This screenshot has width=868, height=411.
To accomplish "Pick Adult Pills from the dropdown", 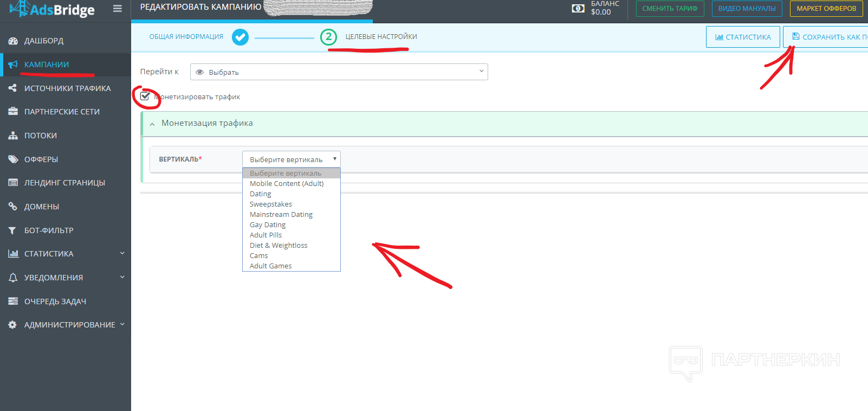I will (x=292, y=235).
